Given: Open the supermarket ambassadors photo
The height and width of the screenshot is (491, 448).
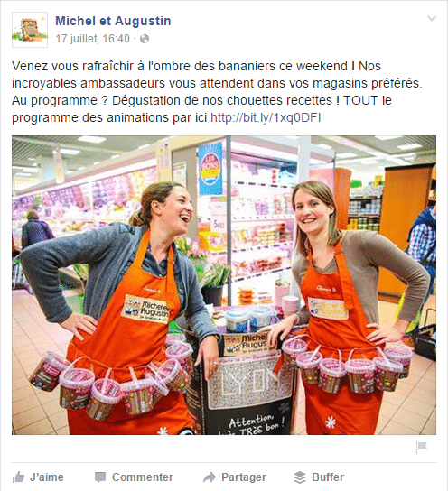Looking at the screenshot, I should (x=224, y=285).
